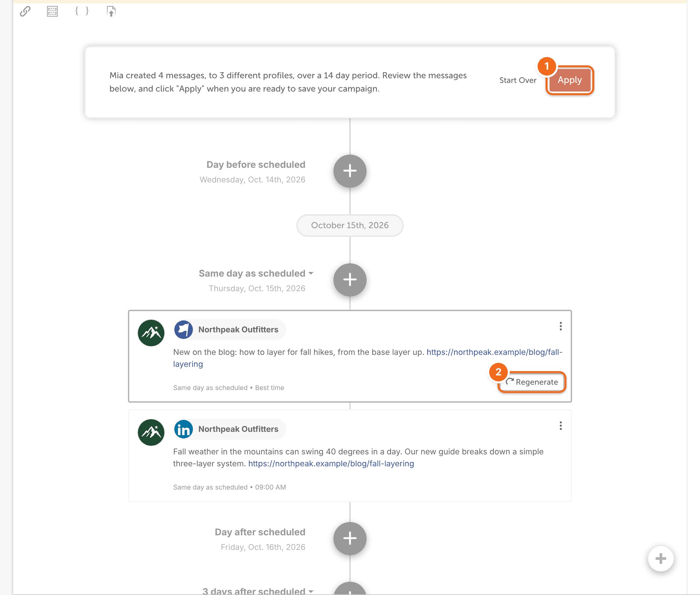Image resolution: width=700 pixels, height=595 pixels.
Task: Click the Thursday, Oct. 15th, 2026 date text
Action: click(257, 289)
